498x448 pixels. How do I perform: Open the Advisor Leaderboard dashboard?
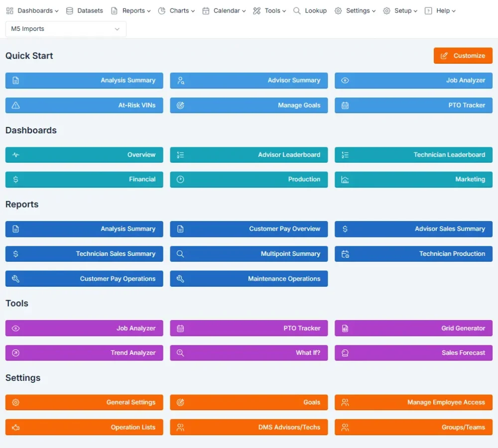click(x=249, y=155)
